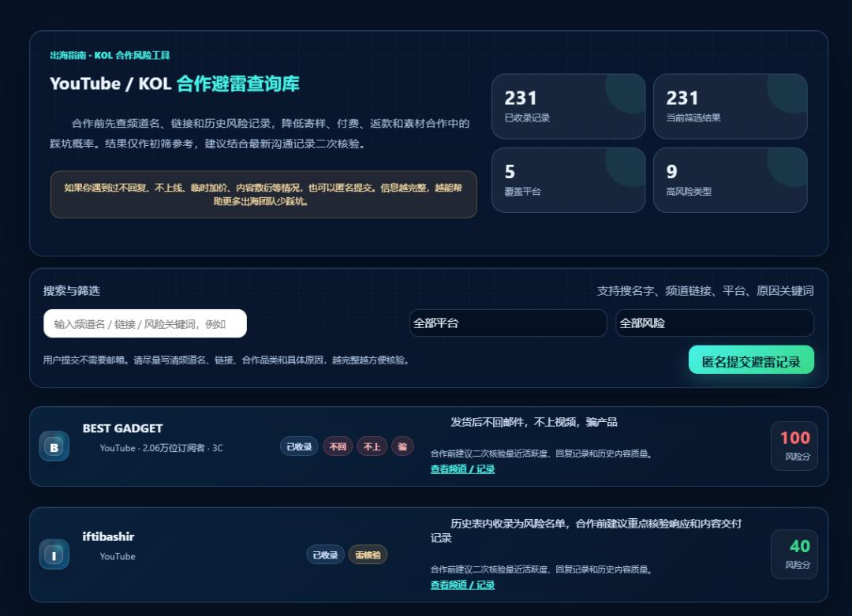The height and width of the screenshot is (616, 852).
Task: Click the 100 风险分 score badge
Action: point(794,446)
